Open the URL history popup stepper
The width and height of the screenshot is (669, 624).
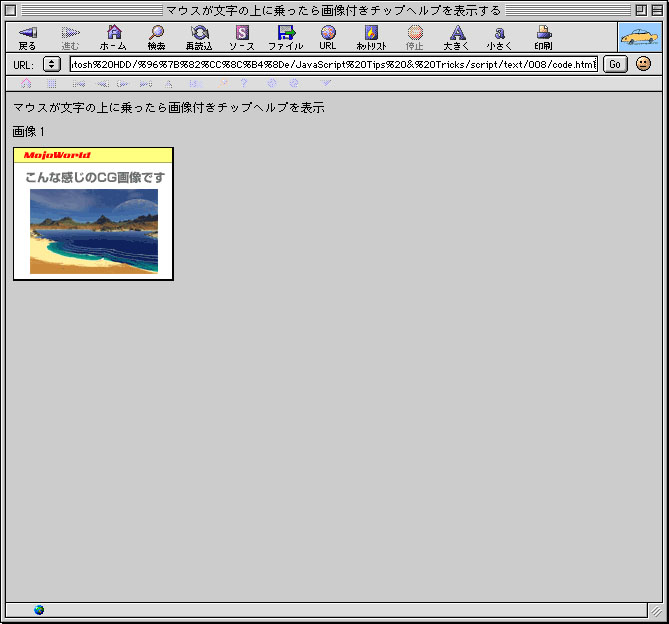tap(52, 64)
